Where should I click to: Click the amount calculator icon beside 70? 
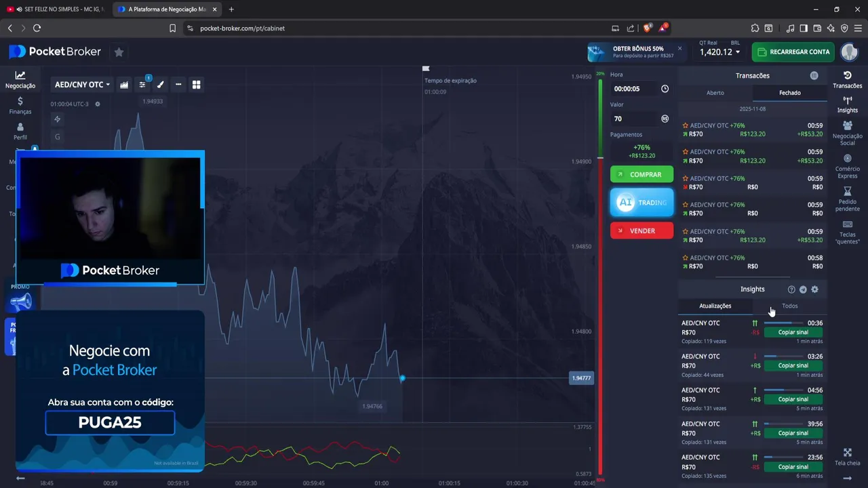pos(665,119)
